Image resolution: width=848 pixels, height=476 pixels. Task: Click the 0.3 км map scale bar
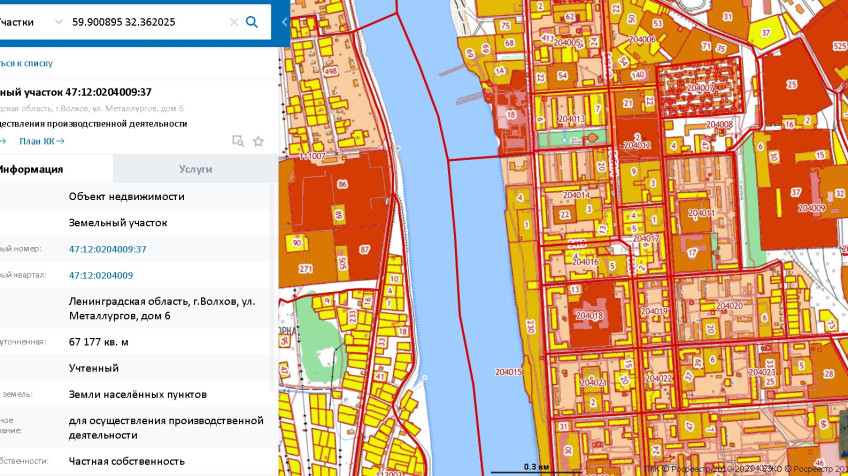(538, 467)
